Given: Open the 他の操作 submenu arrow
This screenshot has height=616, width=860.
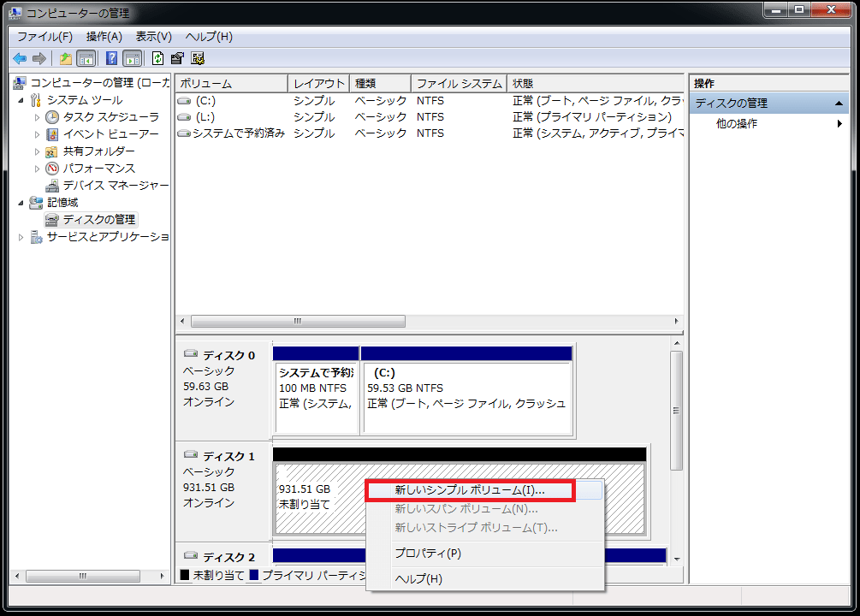Looking at the screenshot, I should coord(839,124).
